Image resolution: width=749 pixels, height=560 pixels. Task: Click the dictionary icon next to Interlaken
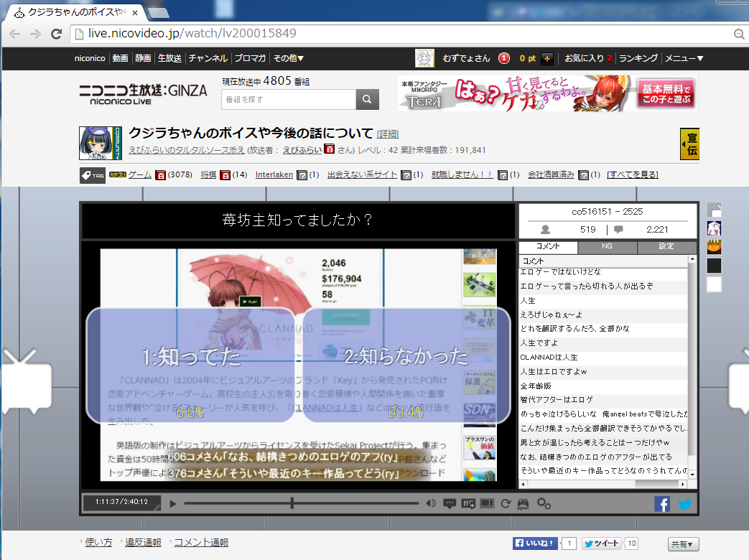[x=302, y=175]
